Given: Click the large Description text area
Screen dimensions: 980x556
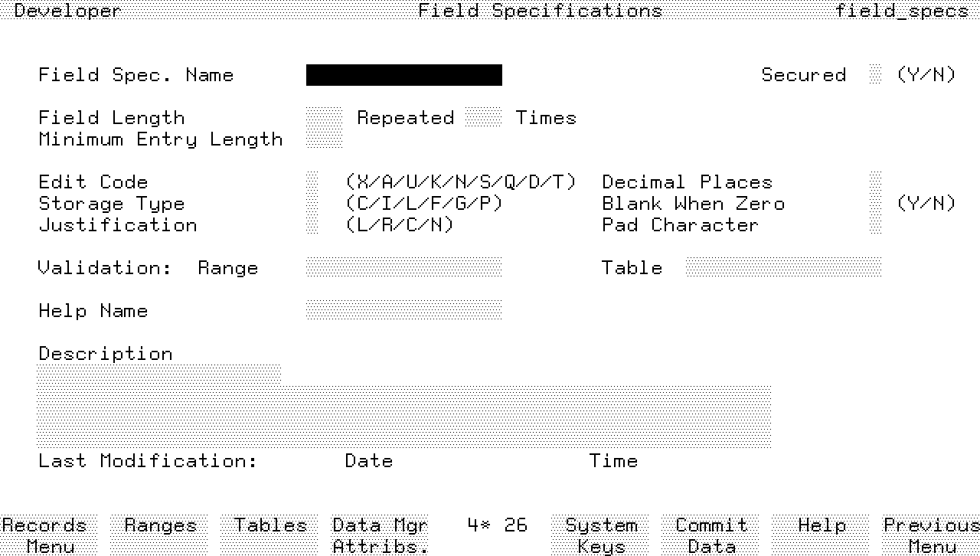Looking at the screenshot, I should coord(403,417).
